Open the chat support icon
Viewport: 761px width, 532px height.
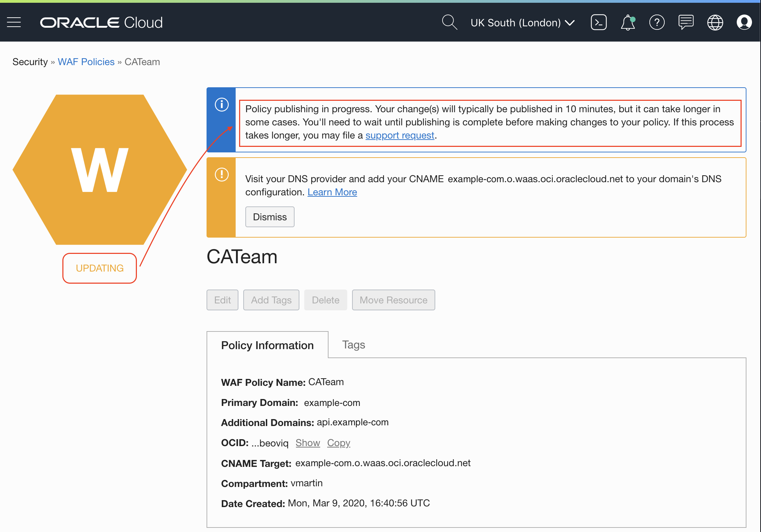click(686, 23)
